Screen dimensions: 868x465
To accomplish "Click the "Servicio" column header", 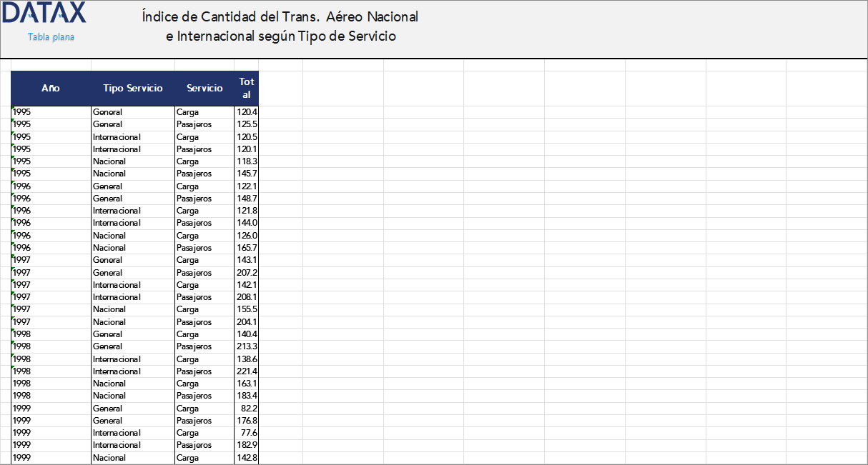I will 204,89.
